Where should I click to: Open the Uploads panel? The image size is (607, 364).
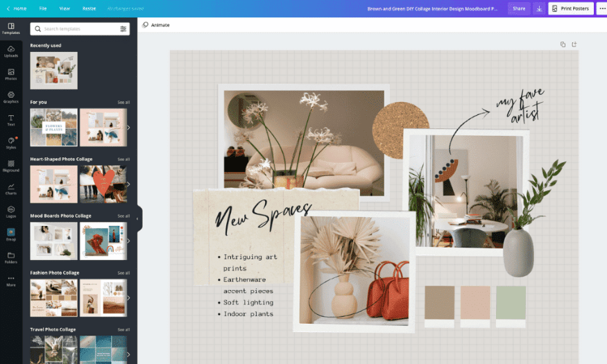coord(11,51)
